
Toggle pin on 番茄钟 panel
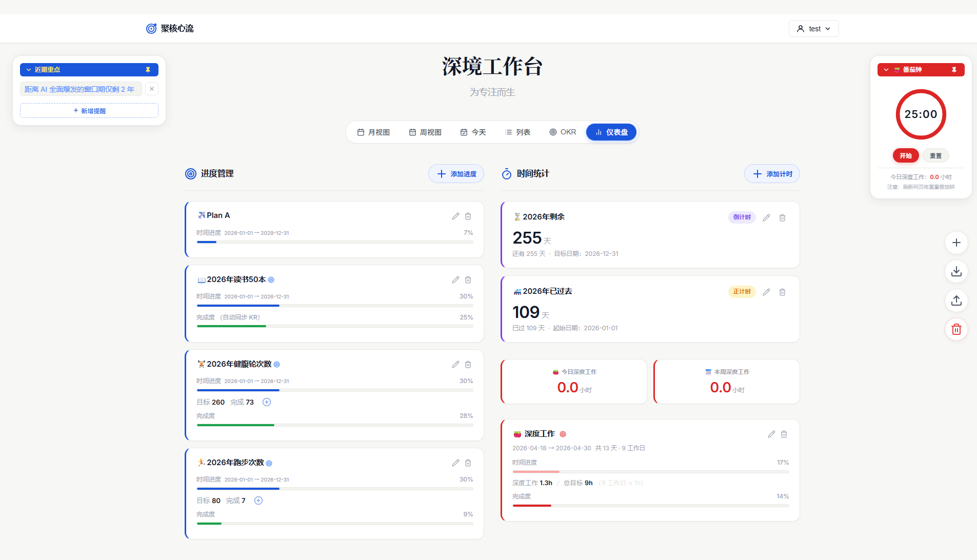coord(954,70)
